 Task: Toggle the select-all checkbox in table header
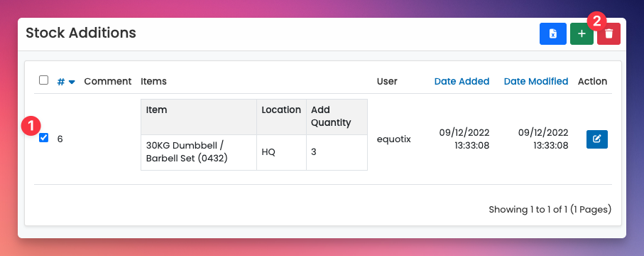tap(43, 80)
